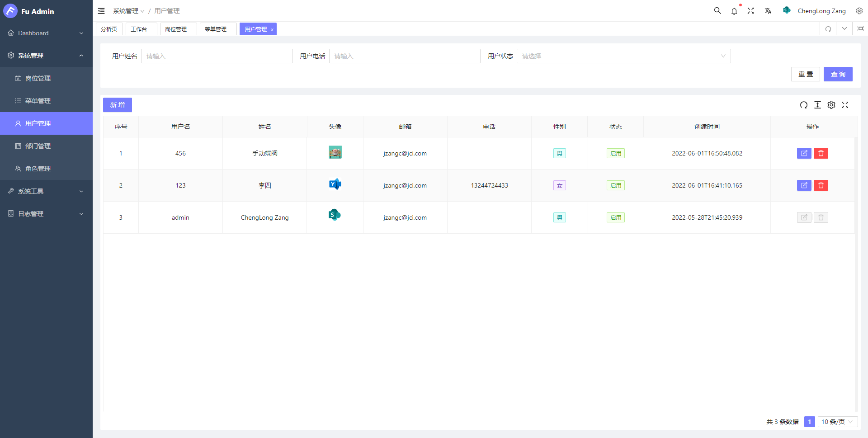Go to page 1 in pagination
Image resolution: width=868 pixels, height=438 pixels.
coord(810,422)
